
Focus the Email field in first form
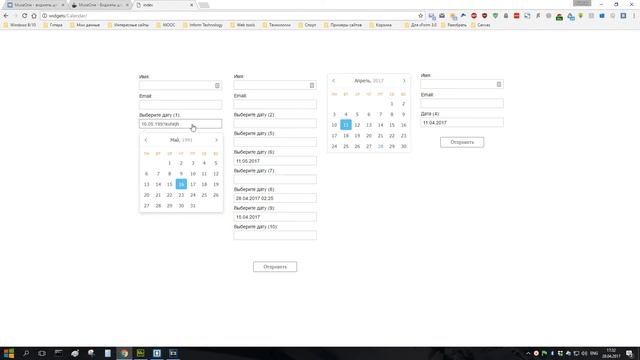180,105
